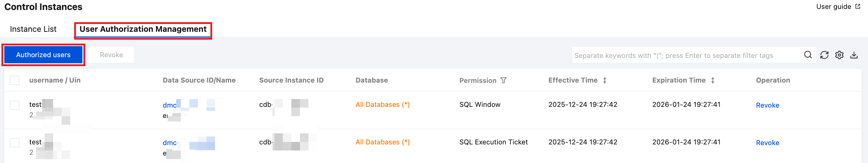Open Permission column filter icon
Image resolution: width=868 pixels, height=163 pixels.
(x=503, y=80)
